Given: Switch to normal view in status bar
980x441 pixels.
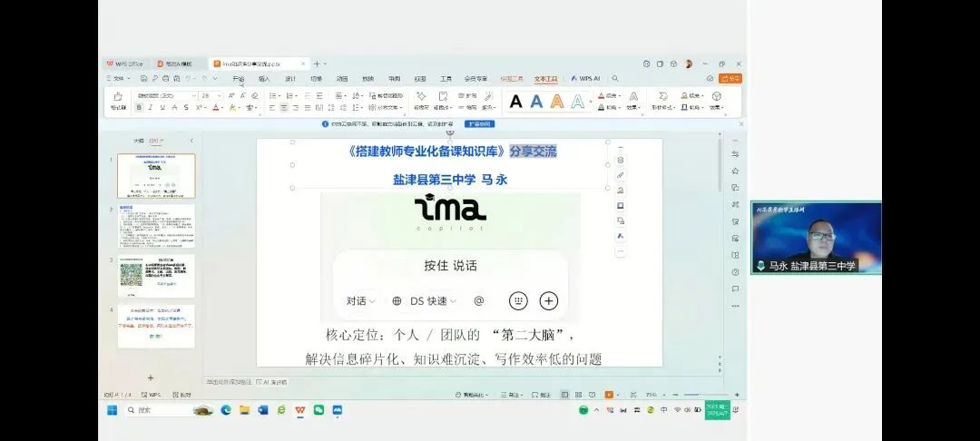Looking at the screenshot, I should [564, 395].
